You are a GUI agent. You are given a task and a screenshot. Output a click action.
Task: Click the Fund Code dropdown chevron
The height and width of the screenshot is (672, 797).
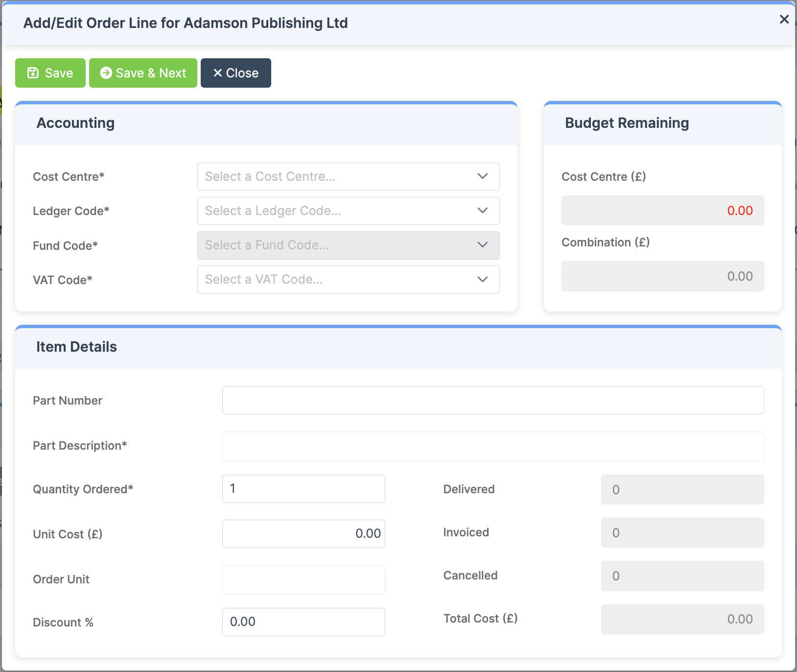coord(482,245)
